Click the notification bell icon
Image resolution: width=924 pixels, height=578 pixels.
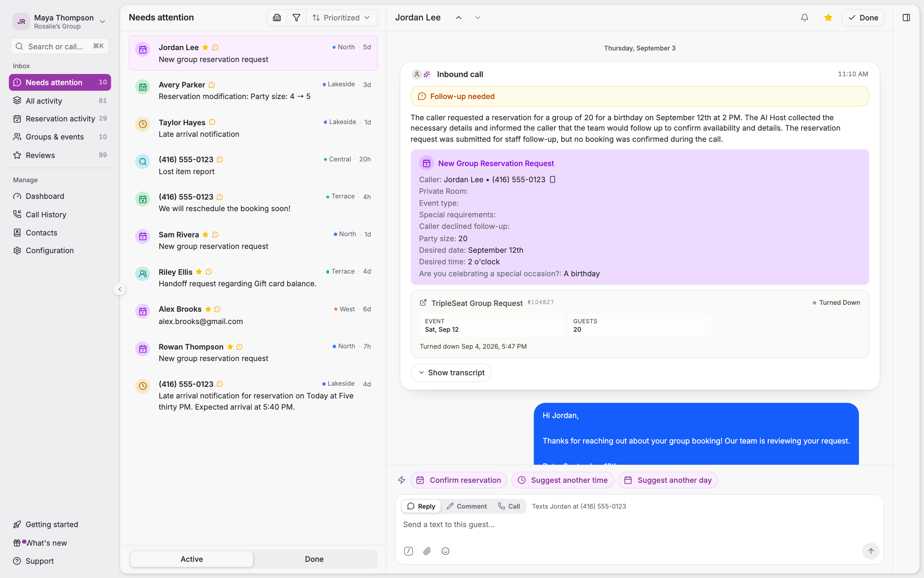click(804, 18)
